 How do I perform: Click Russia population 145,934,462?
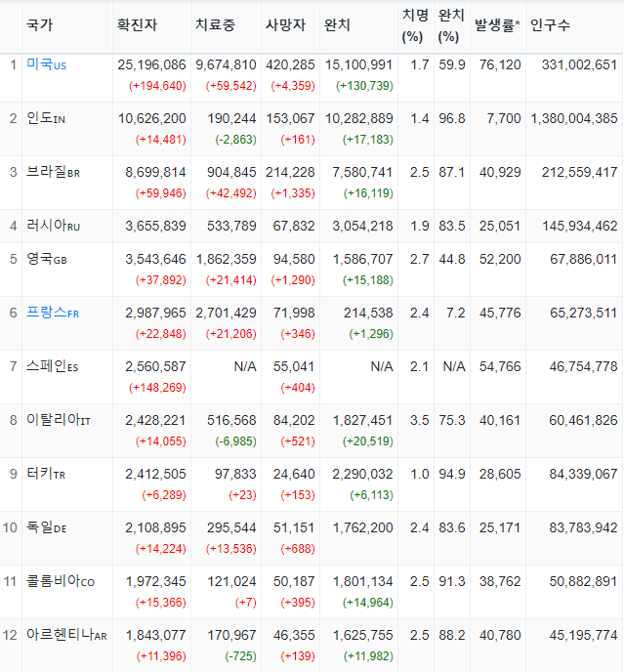[x=580, y=226]
